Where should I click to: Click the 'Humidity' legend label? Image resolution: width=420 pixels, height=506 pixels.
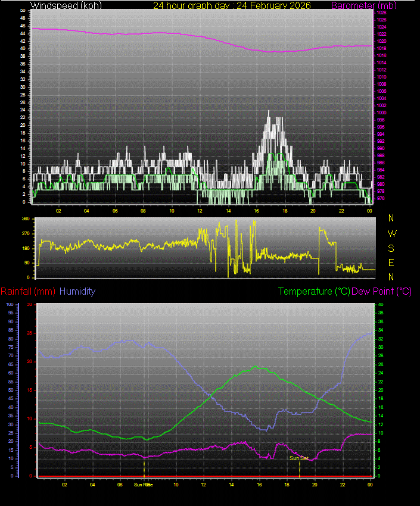[x=77, y=292]
